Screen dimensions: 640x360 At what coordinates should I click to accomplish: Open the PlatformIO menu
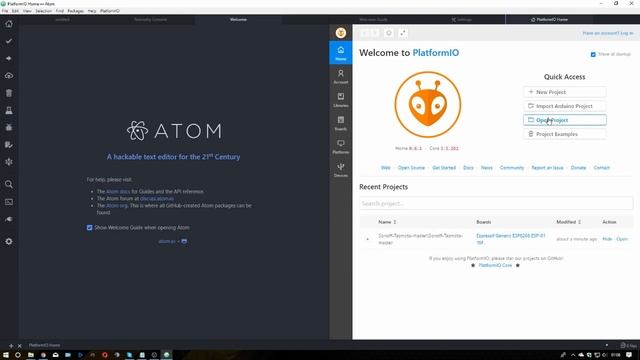pyautogui.click(x=110, y=11)
